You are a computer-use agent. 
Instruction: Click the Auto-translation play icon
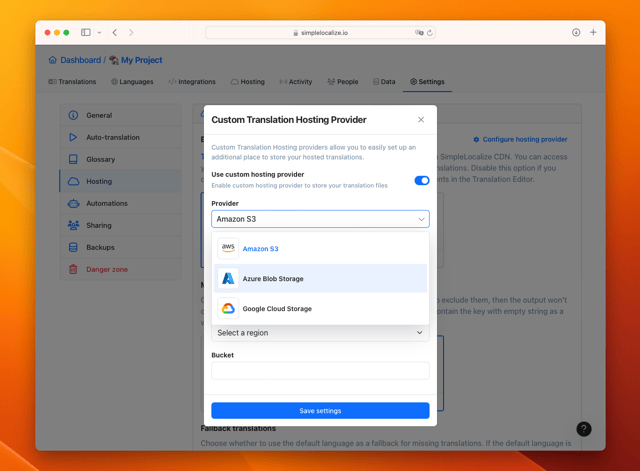click(x=73, y=137)
